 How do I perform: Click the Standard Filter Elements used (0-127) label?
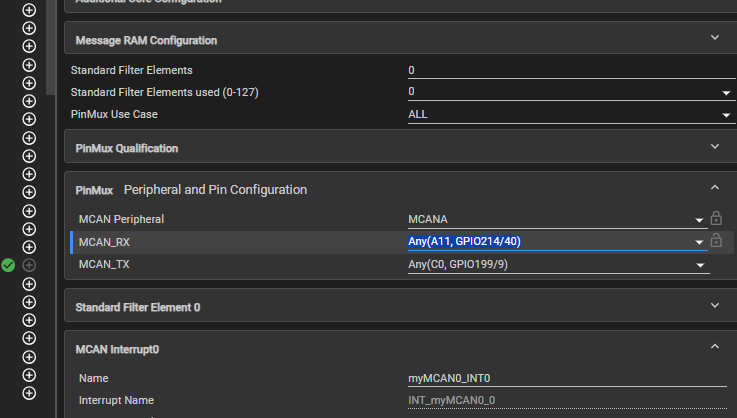[165, 93]
